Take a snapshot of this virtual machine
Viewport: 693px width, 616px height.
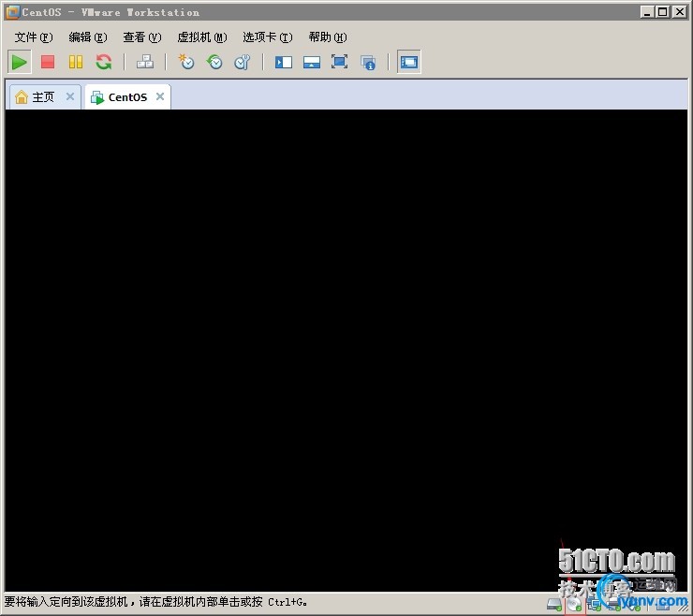[x=186, y=62]
